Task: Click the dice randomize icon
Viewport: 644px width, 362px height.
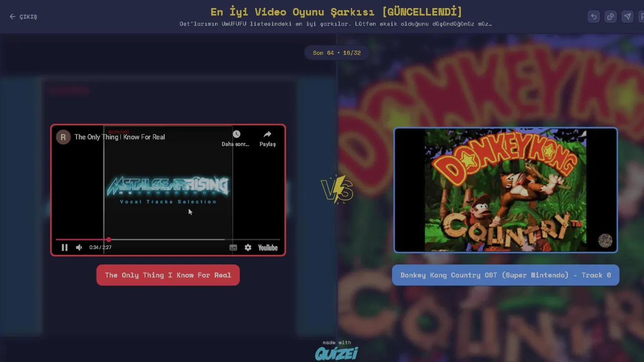Action: pyautogui.click(x=610, y=17)
